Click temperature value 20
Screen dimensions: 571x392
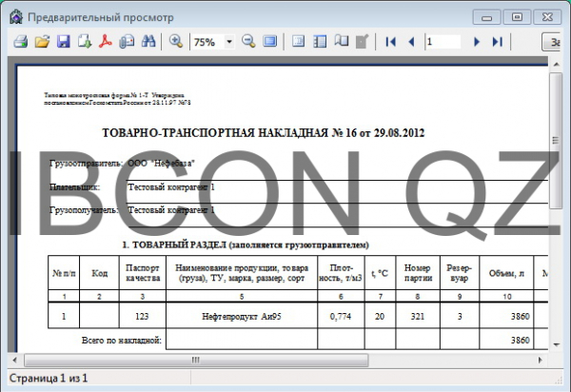pyautogui.click(x=380, y=316)
